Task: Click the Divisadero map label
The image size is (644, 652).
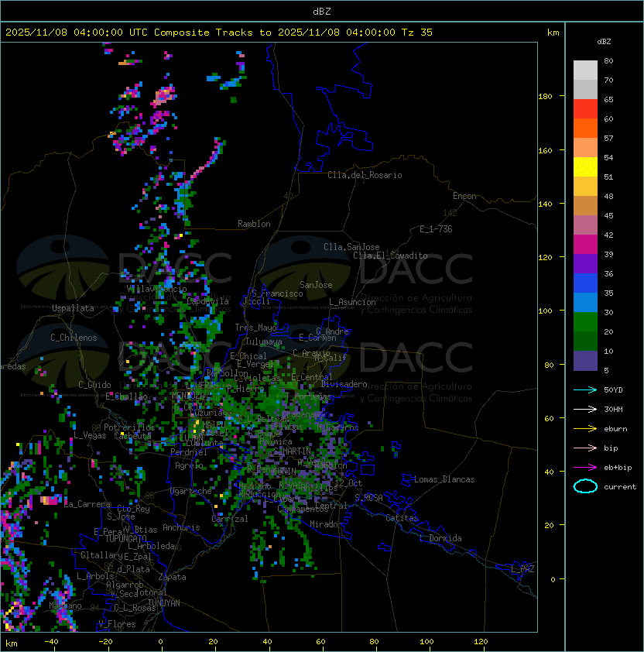Action: point(344,384)
